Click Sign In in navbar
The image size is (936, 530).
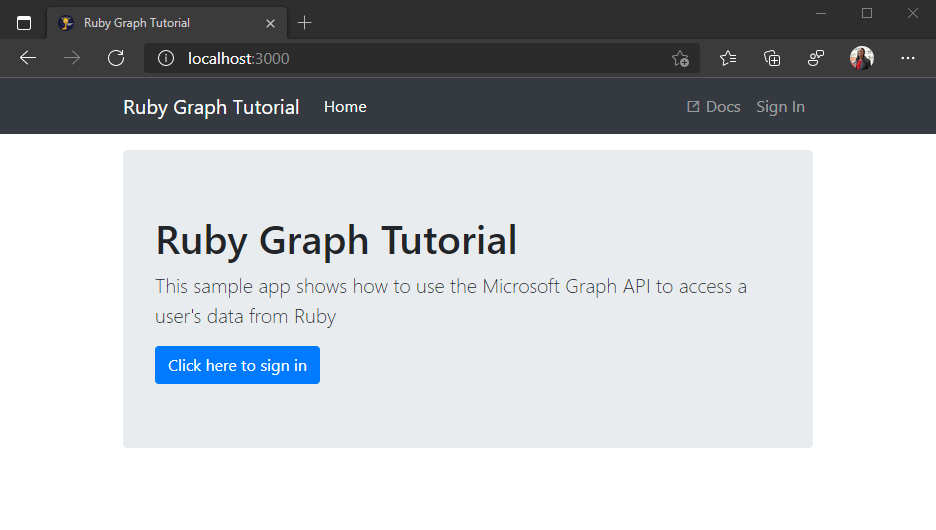coord(780,107)
